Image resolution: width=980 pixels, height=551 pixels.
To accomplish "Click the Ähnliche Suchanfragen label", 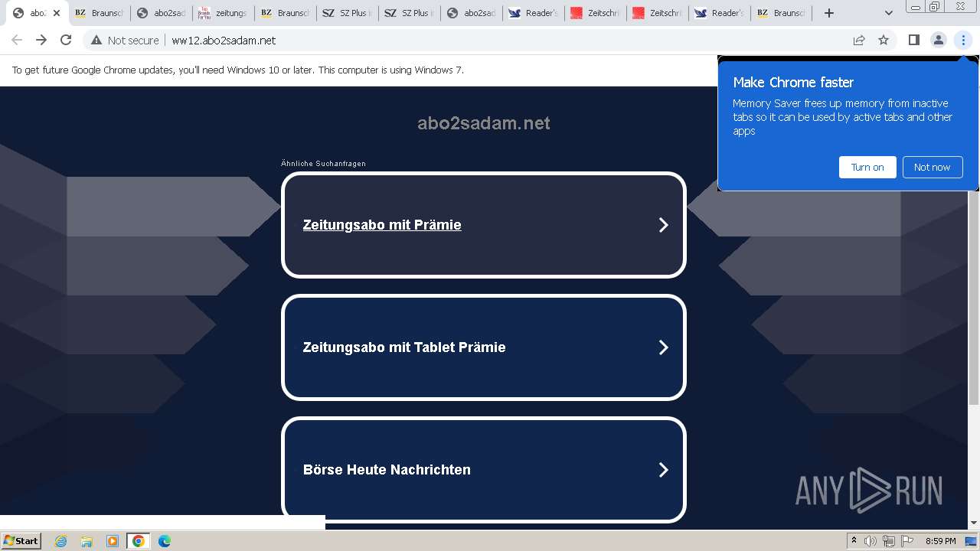I will click(323, 164).
